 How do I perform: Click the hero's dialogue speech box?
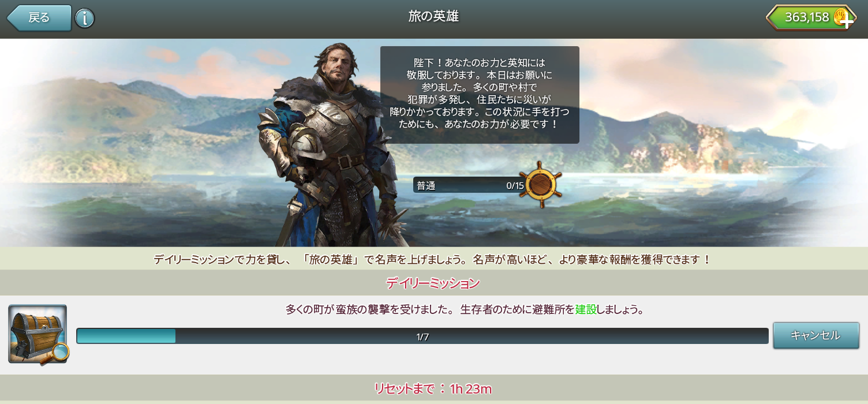[x=480, y=95]
